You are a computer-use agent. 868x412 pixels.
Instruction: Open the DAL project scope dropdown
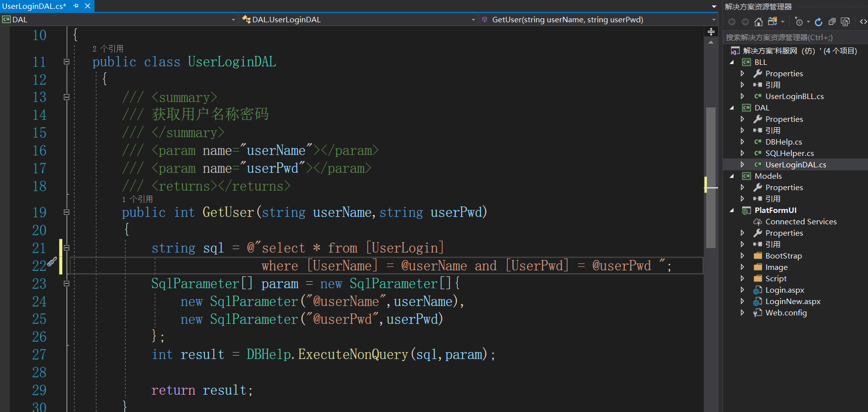click(x=233, y=20)
